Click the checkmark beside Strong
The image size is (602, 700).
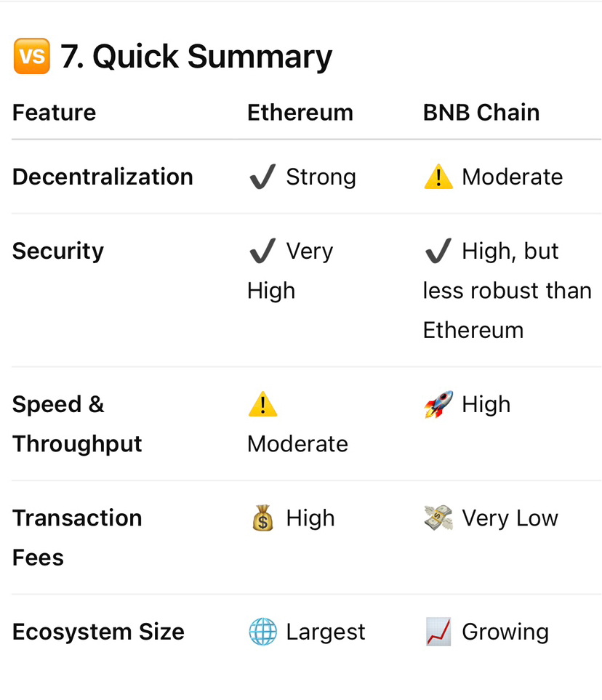pyautogui.click(x=262, y=177)
